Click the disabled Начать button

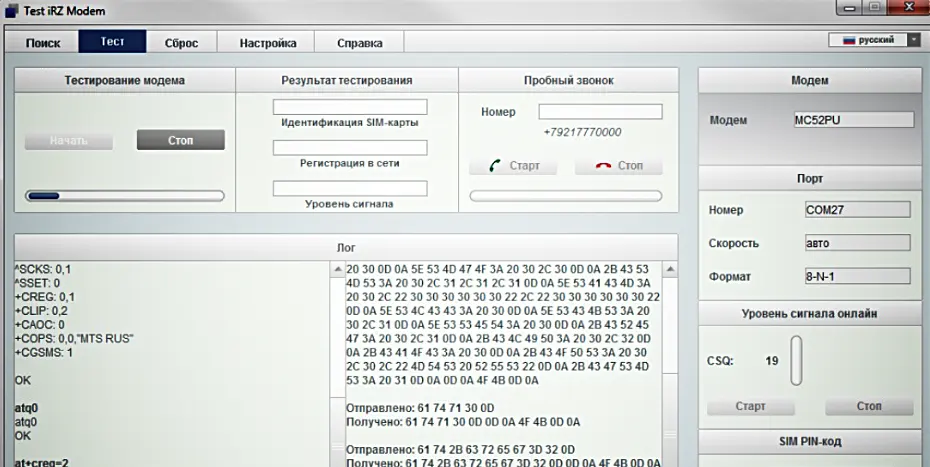pos(69,141)
